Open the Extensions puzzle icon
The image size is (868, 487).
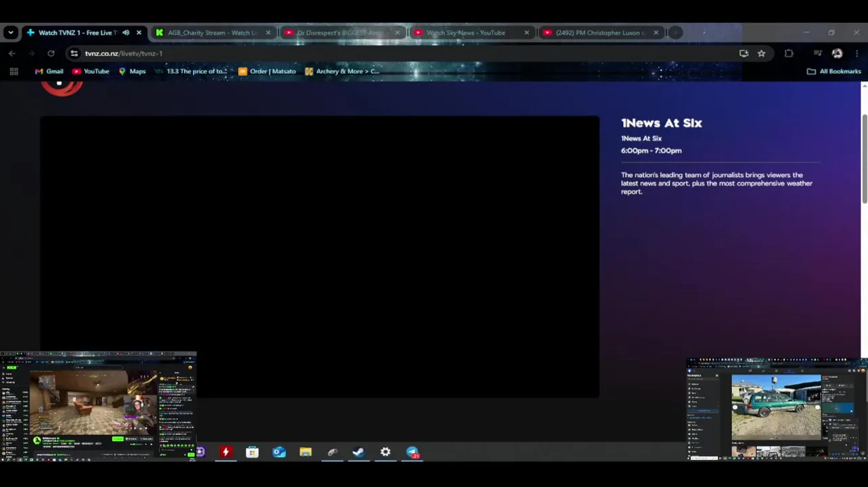coord(789,53)
